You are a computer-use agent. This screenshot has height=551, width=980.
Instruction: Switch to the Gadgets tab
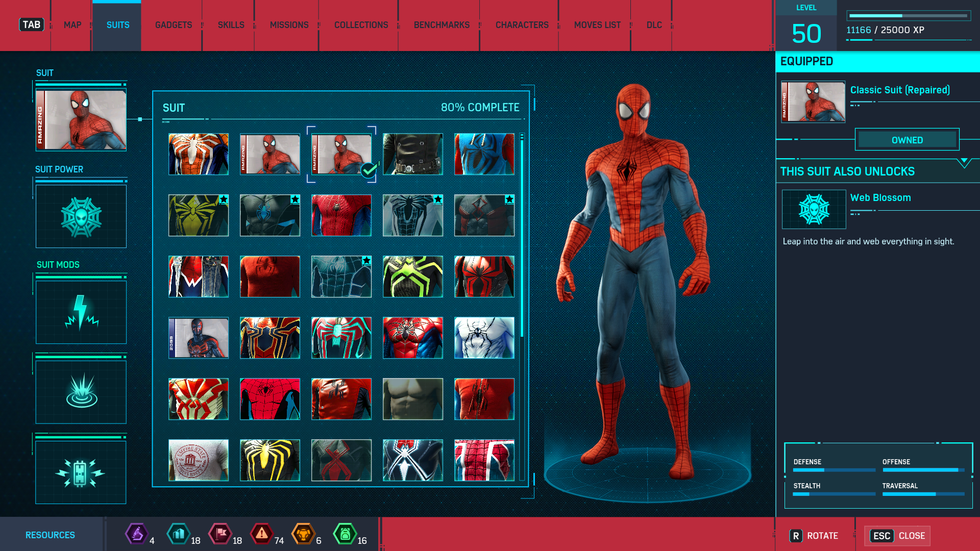[x=174, y=25]
